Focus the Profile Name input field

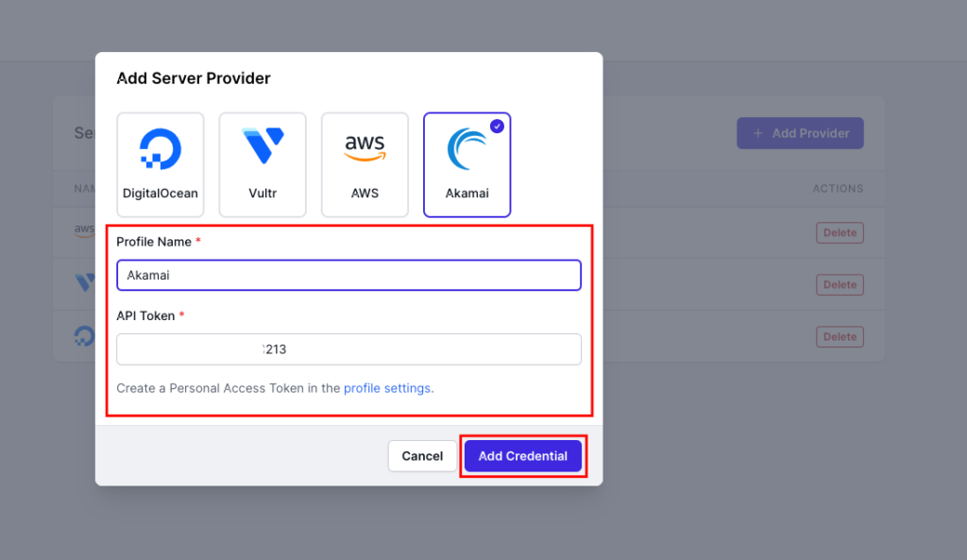tap(348, 276)
